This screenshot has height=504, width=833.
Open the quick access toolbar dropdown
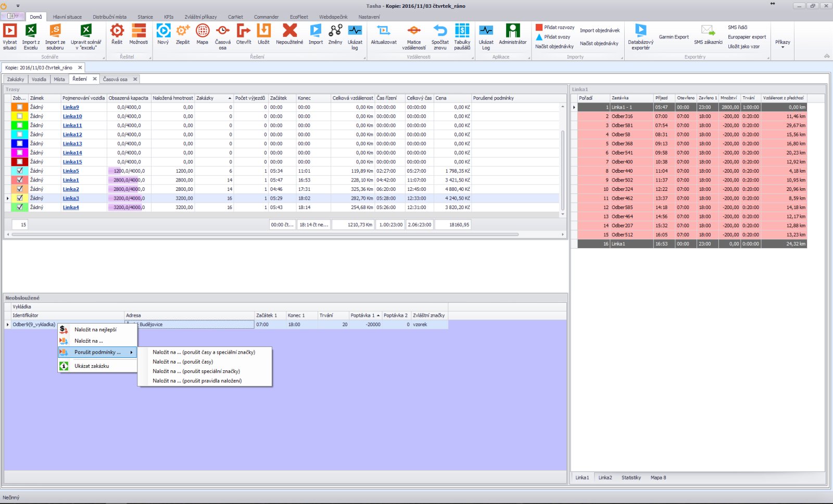pyautogui.click(x=18, y=6)
